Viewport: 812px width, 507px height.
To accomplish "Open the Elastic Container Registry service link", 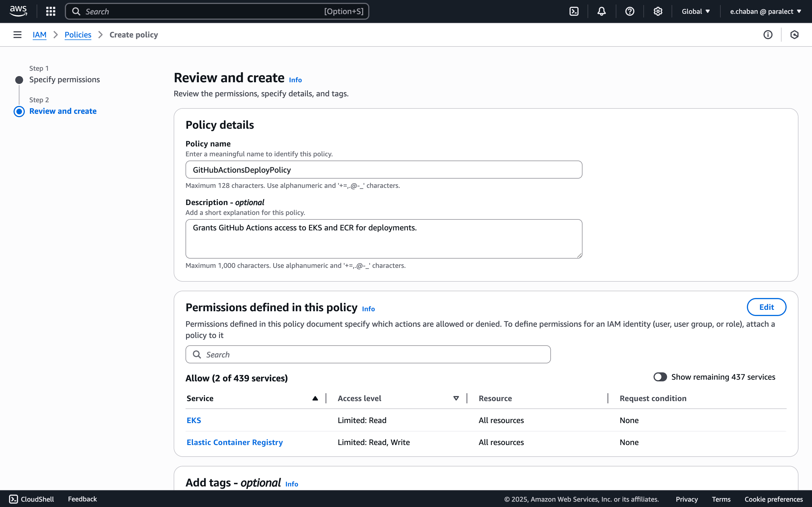I will click(x=235, y=442).
